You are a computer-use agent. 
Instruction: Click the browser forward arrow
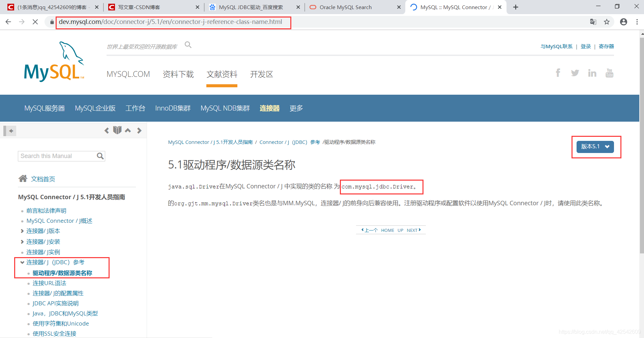pos(22,22)
